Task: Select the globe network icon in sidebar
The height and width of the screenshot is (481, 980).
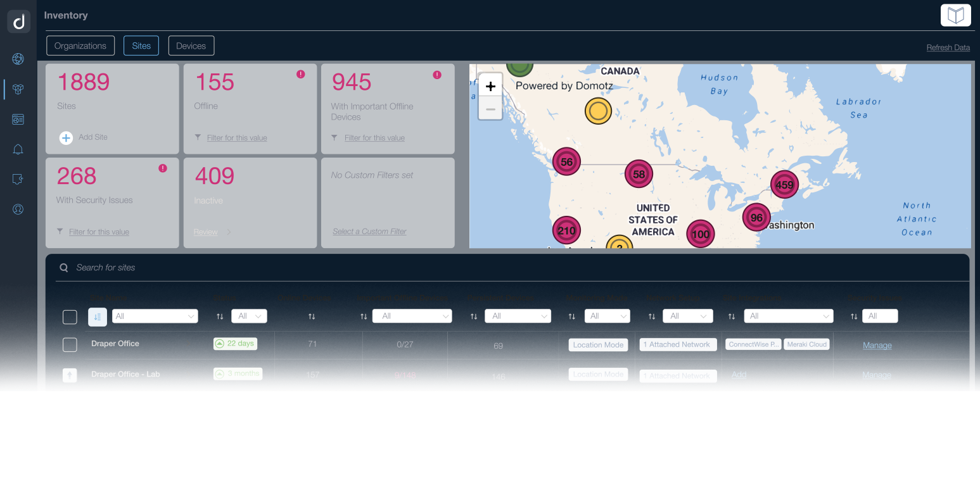Action: click(x=18, y=58)
